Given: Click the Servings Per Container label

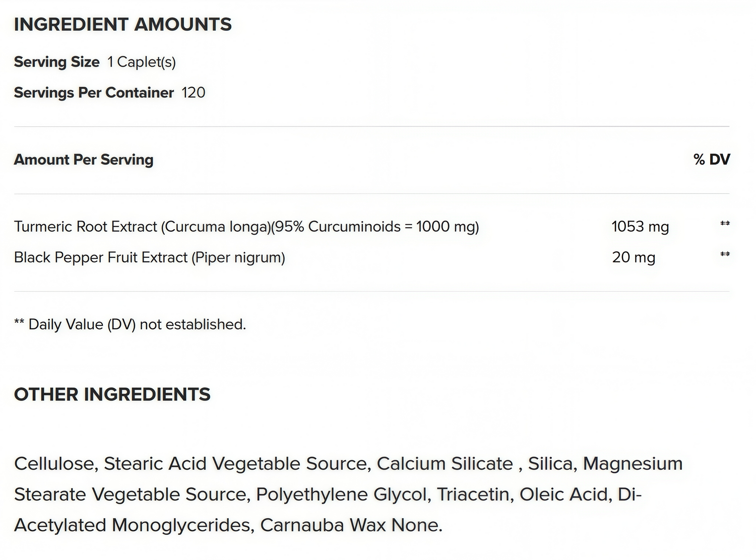Looking at the screenshot, I should pos(94,93).
